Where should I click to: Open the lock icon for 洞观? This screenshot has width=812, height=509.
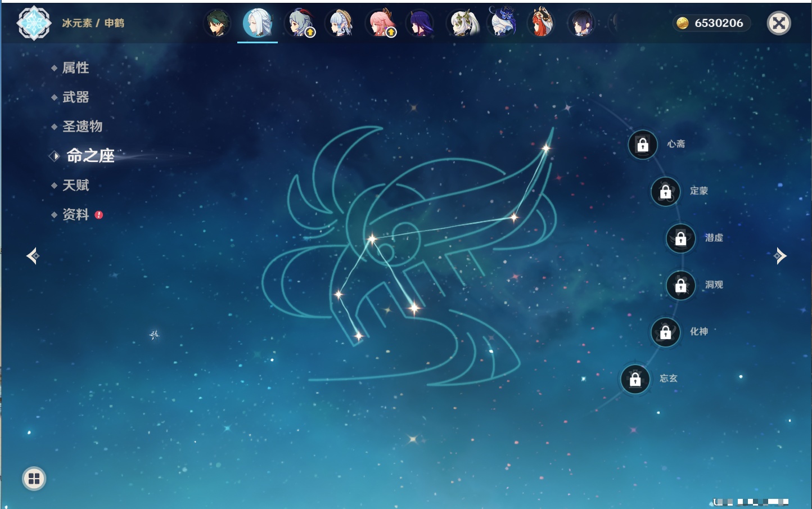pyautogui.click(x=680, y=286)
